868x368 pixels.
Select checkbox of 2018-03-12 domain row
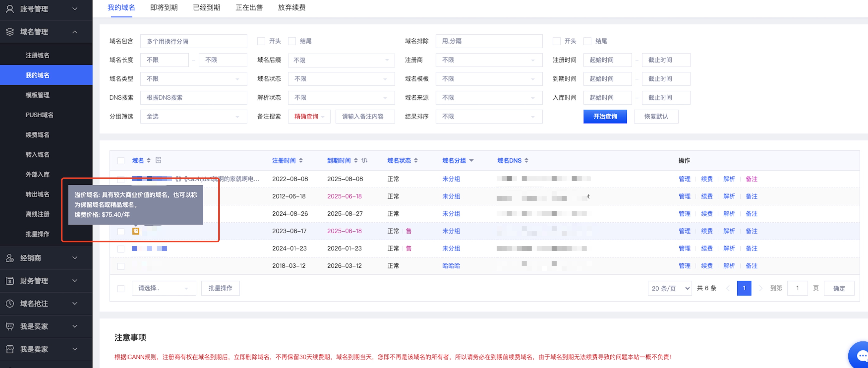coord(121,266)
